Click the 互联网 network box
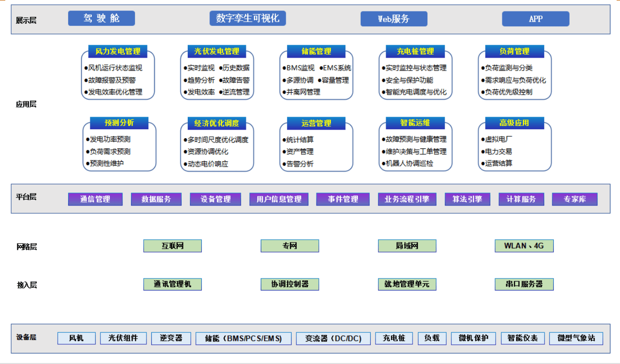620x364 pixels. [x=172, y=246]
